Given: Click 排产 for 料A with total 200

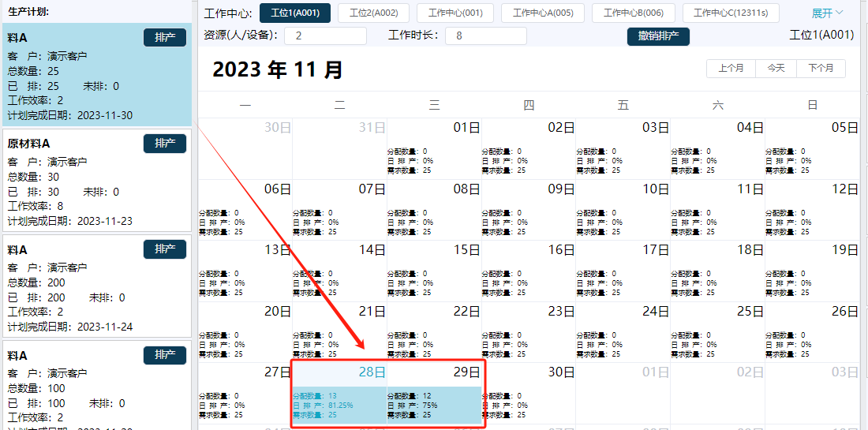Looking at the screenshot, I should coord(165,249).
